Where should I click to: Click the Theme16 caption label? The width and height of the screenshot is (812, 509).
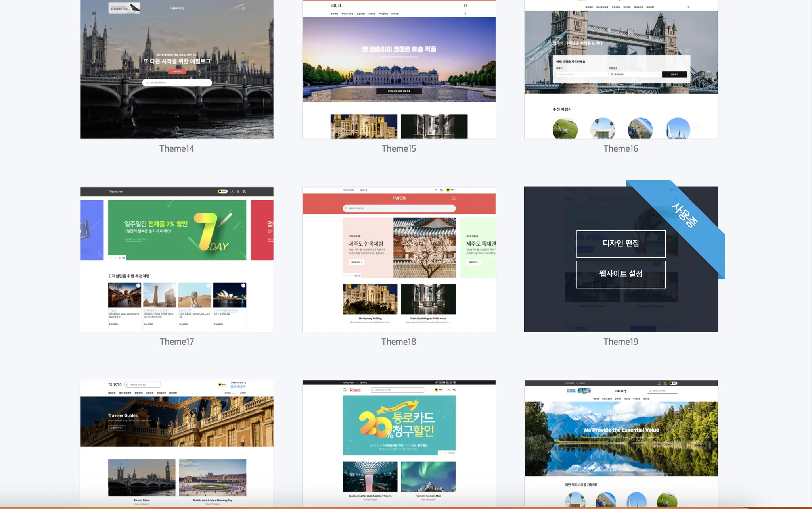(621, 149)
